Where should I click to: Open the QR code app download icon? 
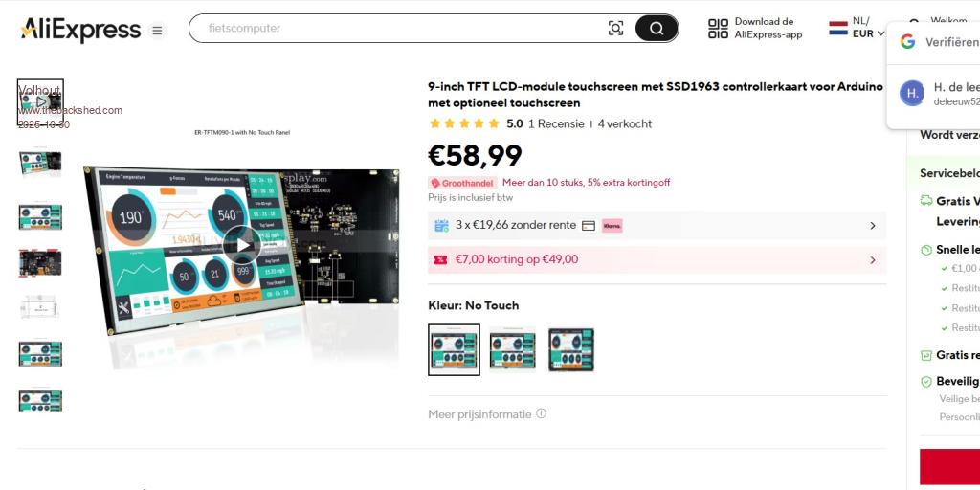pyautogui.click(x=718, y=29)
